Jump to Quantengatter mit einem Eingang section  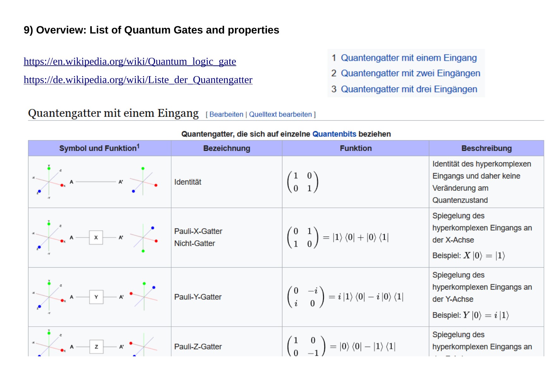click(x=409, y=58)
